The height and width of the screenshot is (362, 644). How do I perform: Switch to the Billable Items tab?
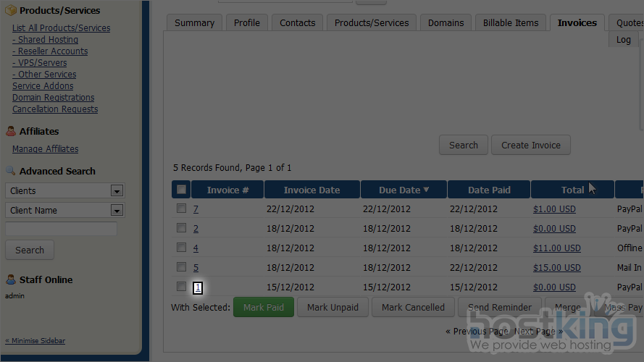click(511, 22)
